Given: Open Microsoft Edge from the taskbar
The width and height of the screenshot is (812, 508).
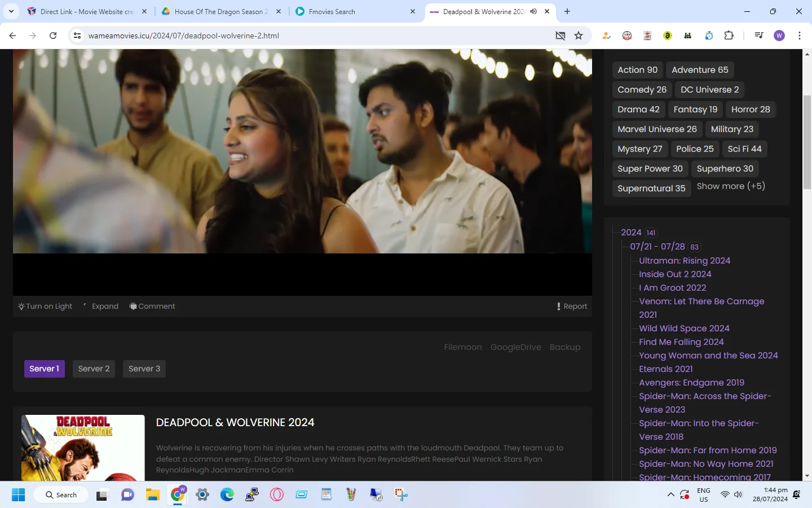Looking at the screenshot, I should 227,495.
